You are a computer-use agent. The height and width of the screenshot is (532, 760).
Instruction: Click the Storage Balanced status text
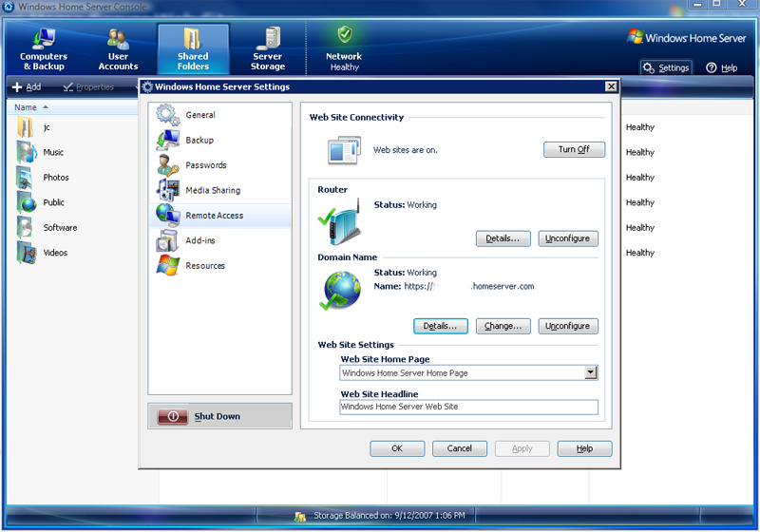[x=389, y=516]
